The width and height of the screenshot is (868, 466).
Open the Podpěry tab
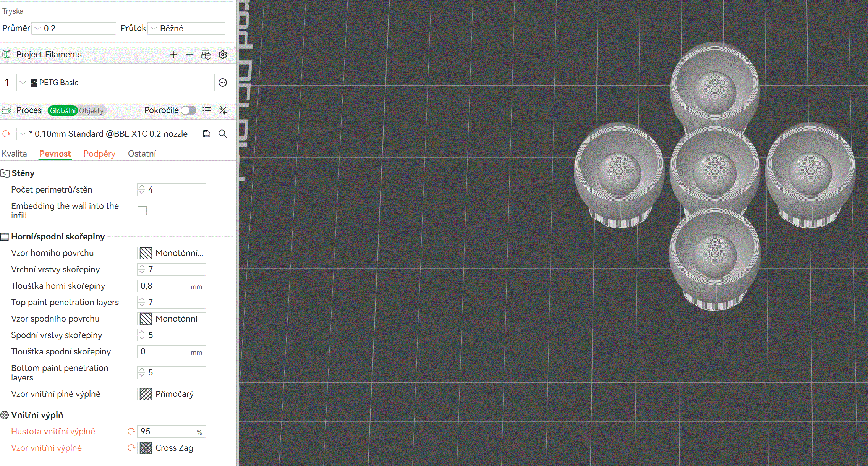(99, 154)
